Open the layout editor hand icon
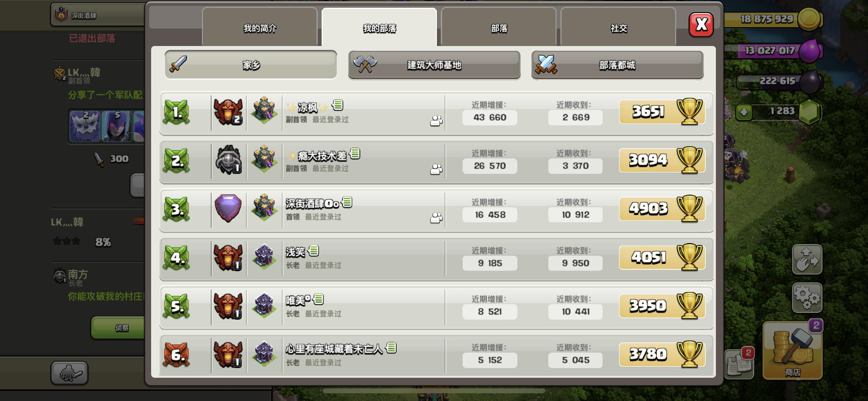Viewport: 868px width, 401px height. [x=807, y=259]
